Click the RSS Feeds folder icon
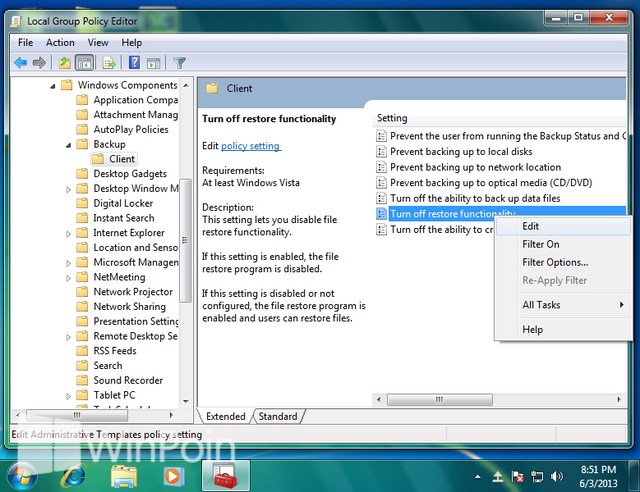Screen dimensions: 640x492 pyautogui.click(x=82, y=351)
